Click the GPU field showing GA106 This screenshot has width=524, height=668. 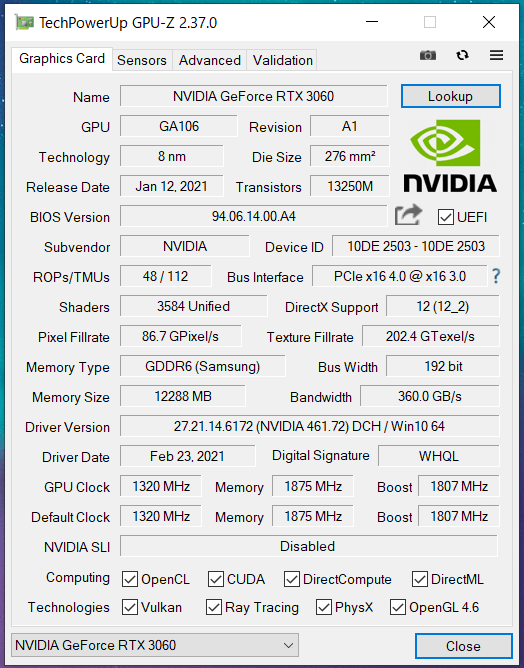(x=179, y=126)
